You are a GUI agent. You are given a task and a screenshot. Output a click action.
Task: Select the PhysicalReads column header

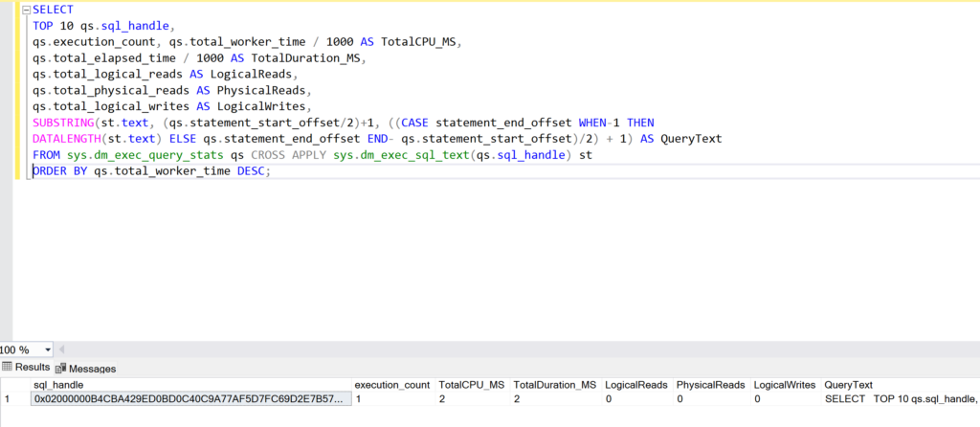click(710, 384)
